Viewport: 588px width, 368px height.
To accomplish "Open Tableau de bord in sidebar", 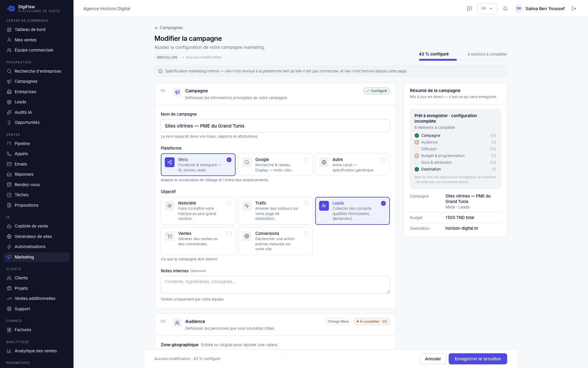I will 37,29.
